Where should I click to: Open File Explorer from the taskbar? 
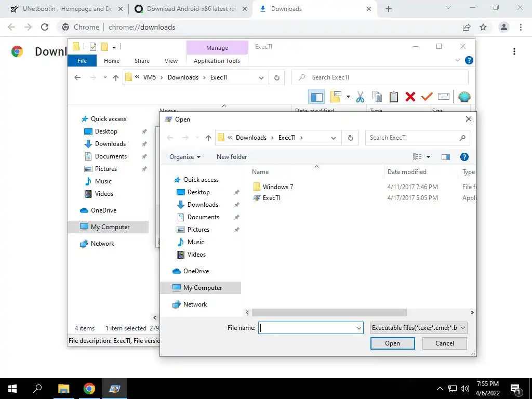point(63,389)
